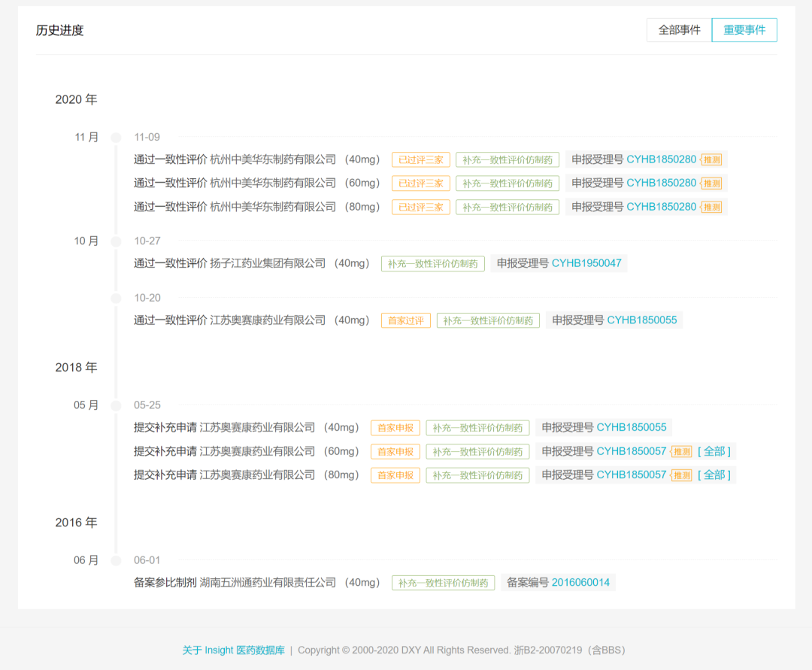Click 首家申报 tag in 江苏奥赛康 80mg row
Viewport: 812px width, 670px height.
click(395, 475)
